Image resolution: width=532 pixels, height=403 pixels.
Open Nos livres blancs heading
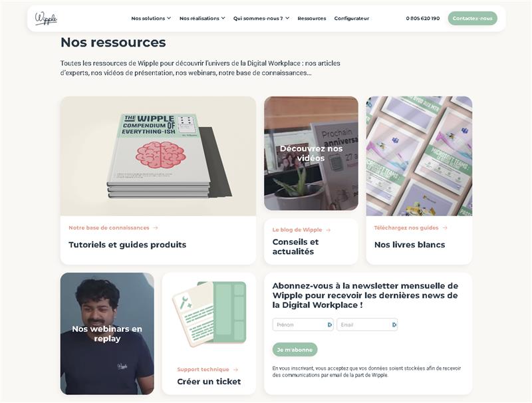point(410,245)
